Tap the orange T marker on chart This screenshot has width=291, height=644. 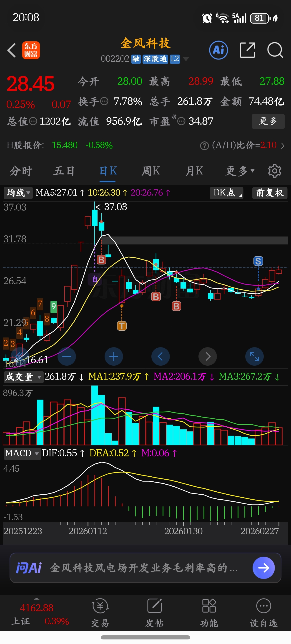click(122, 326)
